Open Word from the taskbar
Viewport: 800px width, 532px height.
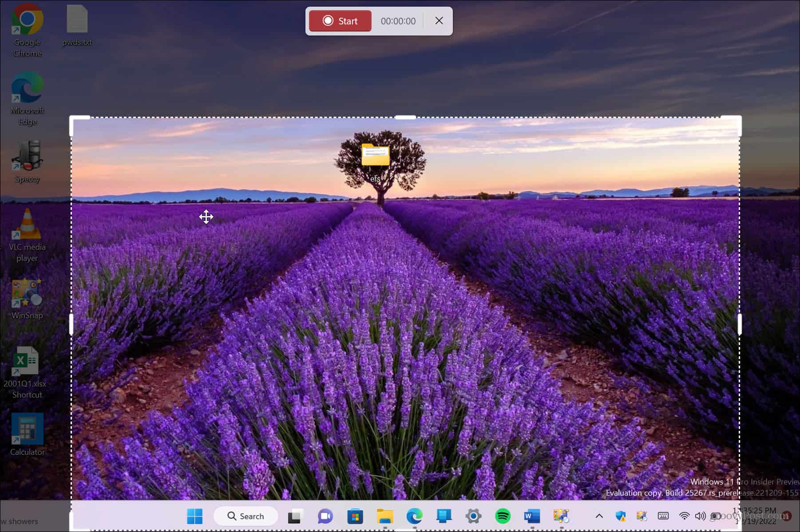[532, 516]
